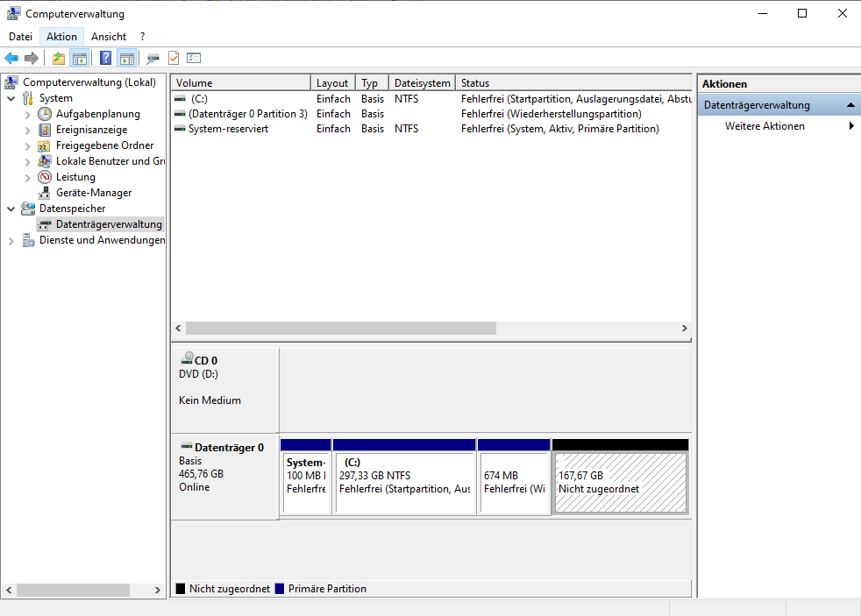The width and height of the screenshot is (861, 616).
Task: Sort by the Layout column header
Action: pos(333,83)
